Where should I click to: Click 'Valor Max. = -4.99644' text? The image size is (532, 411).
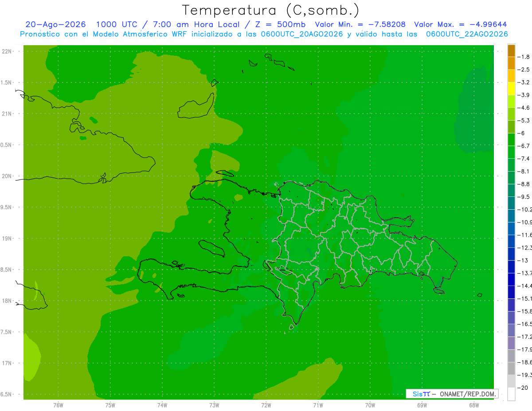pos(460,24)
